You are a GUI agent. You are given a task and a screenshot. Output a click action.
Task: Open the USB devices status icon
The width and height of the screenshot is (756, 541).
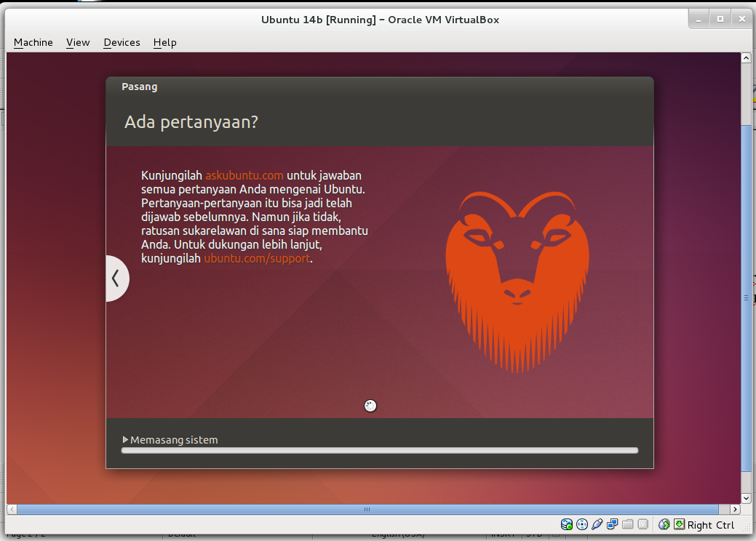point(598,524)
